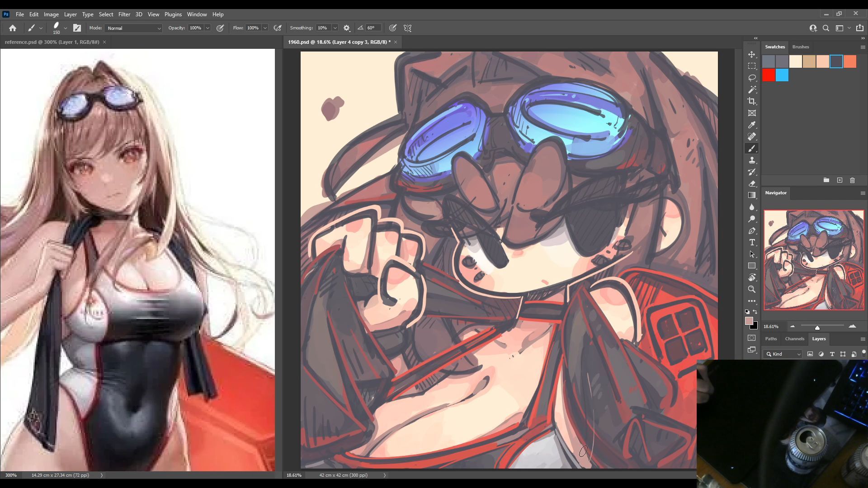Screen dimensions: 868x488
Task: Select the Brush tool in toolbar
Action: [x=752, y=148]
